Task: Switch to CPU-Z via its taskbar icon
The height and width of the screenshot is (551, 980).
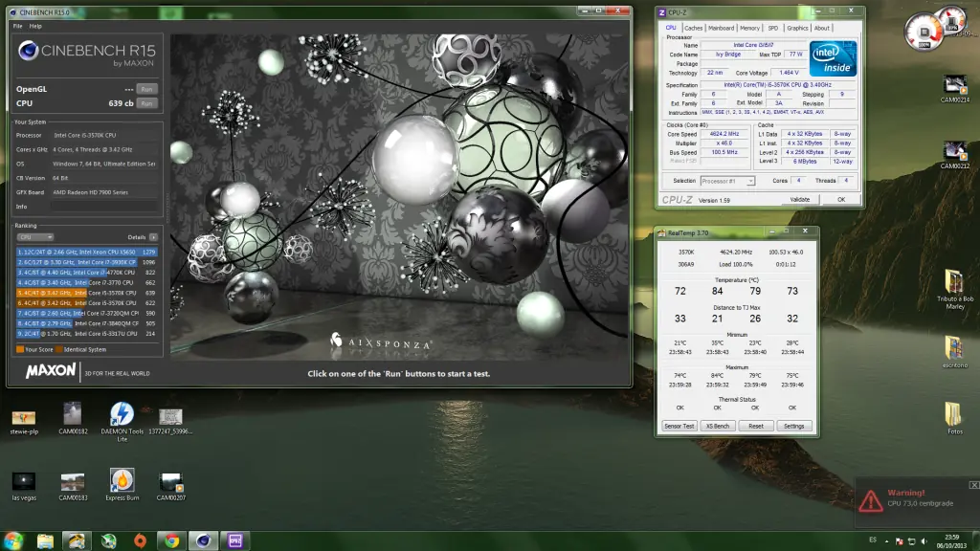Action: click(x=235, y=541)
